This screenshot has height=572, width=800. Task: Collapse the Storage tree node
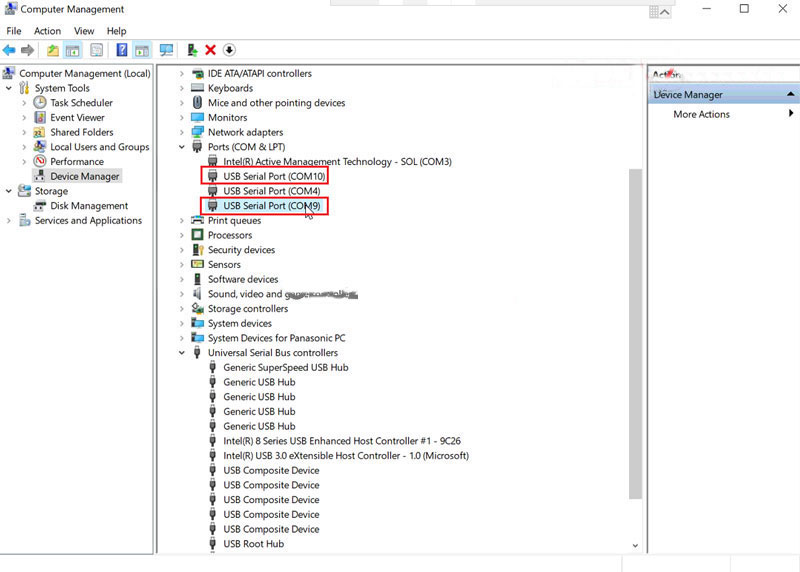(9, 191)
